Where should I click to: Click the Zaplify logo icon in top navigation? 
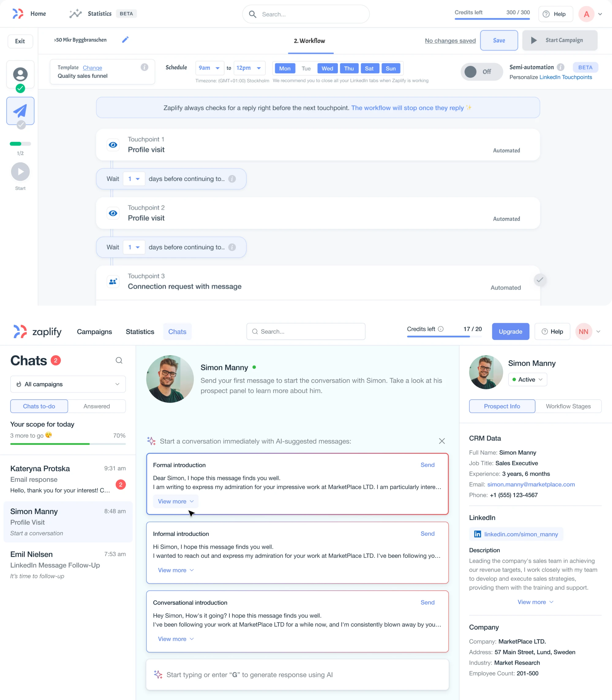[x=18, y=14]
